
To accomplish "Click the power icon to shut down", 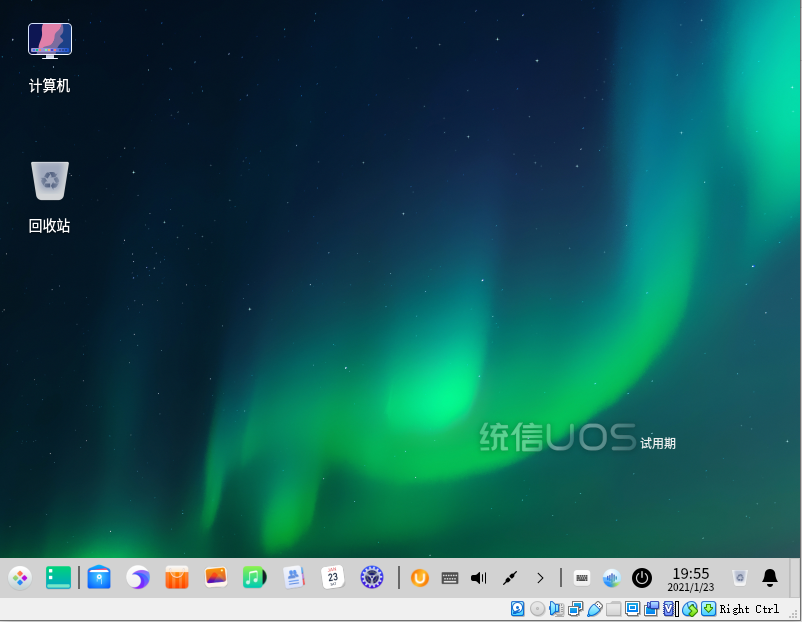I will click(x=641, y=578).
